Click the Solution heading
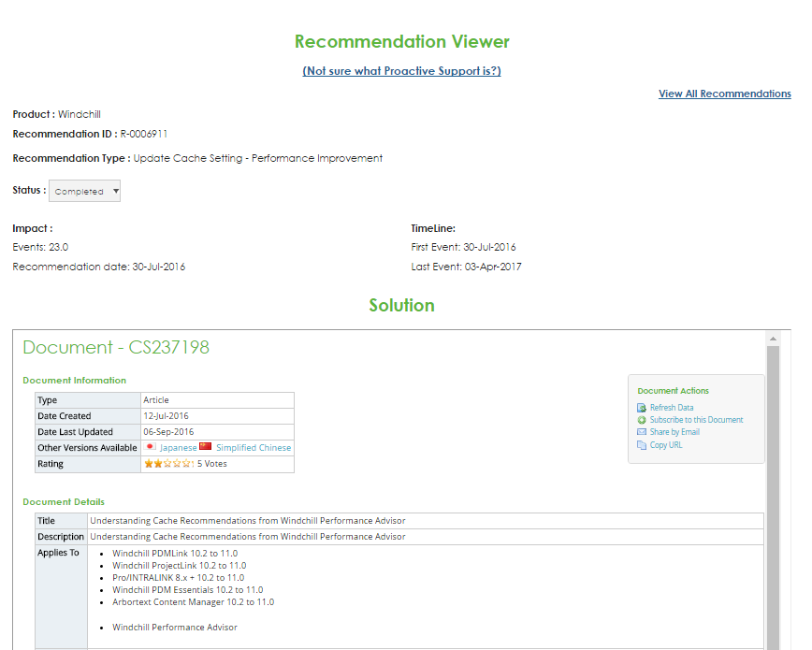 (402, 306)
